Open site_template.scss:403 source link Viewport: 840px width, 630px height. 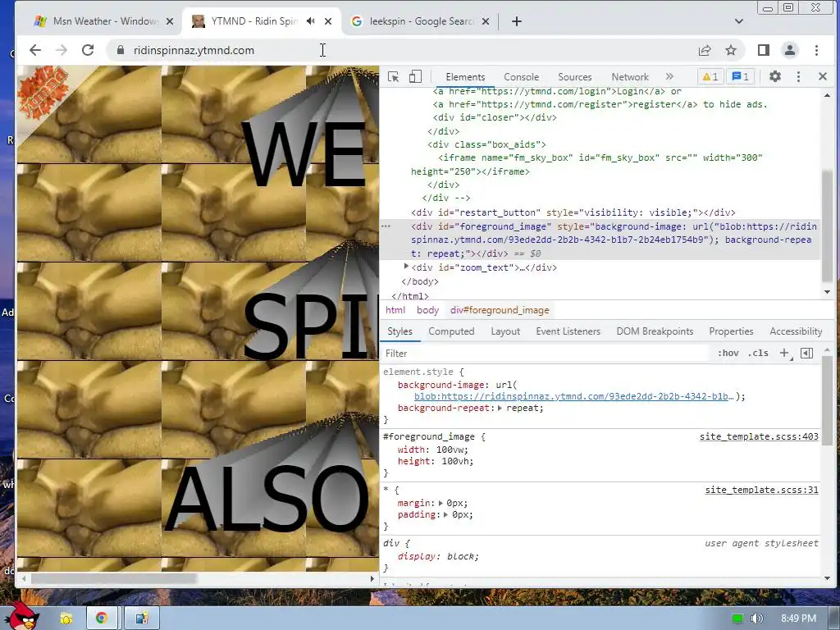(759, 436)
